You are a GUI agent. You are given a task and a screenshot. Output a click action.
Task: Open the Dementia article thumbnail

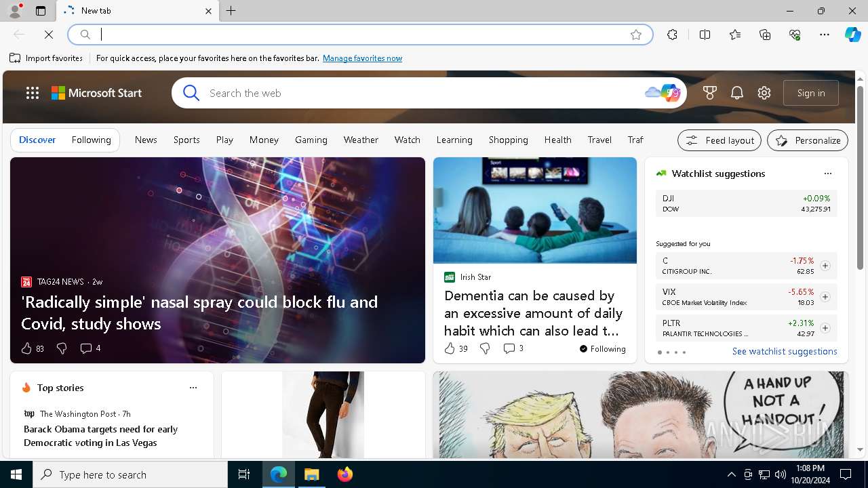[535, 210]
